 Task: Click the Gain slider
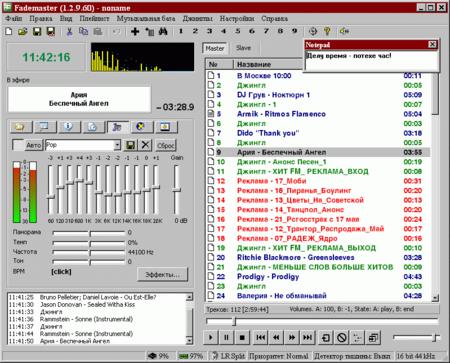click(176, 189)
